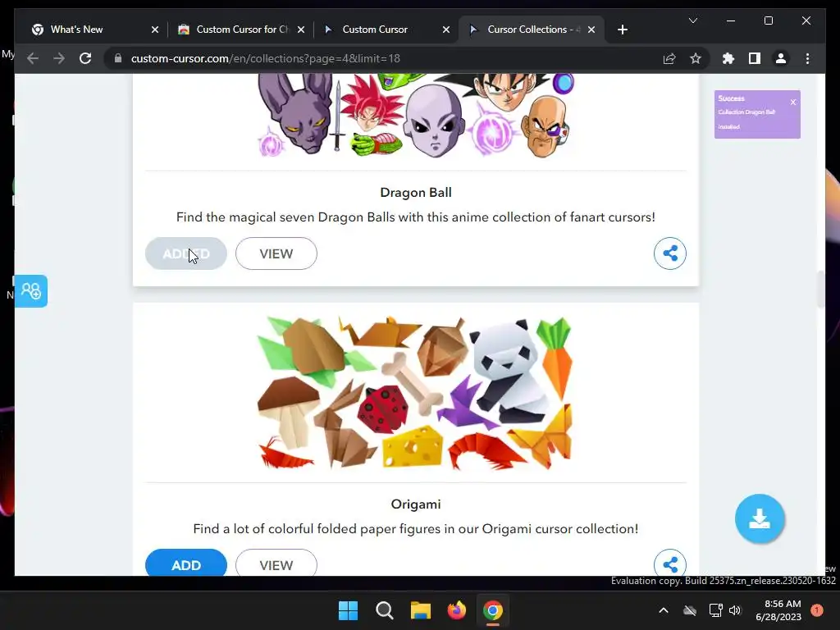Go back to previous page

pyautogui.click(x=33, y=58)
